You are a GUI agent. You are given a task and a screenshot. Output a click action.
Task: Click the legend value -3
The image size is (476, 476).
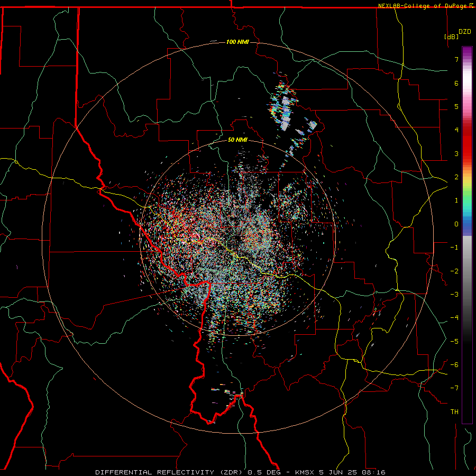click(x=454, y=295)
